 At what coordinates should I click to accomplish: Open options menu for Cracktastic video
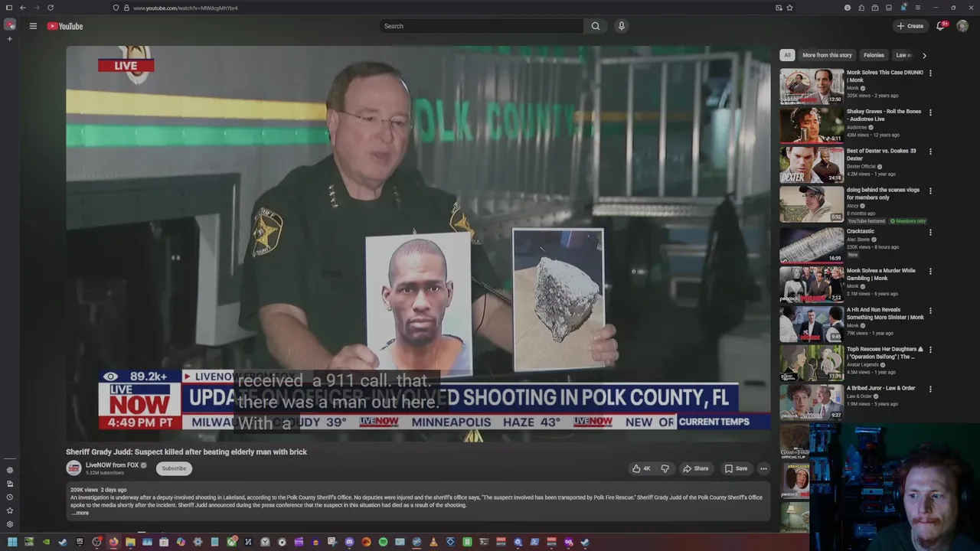tap(930, 232)
